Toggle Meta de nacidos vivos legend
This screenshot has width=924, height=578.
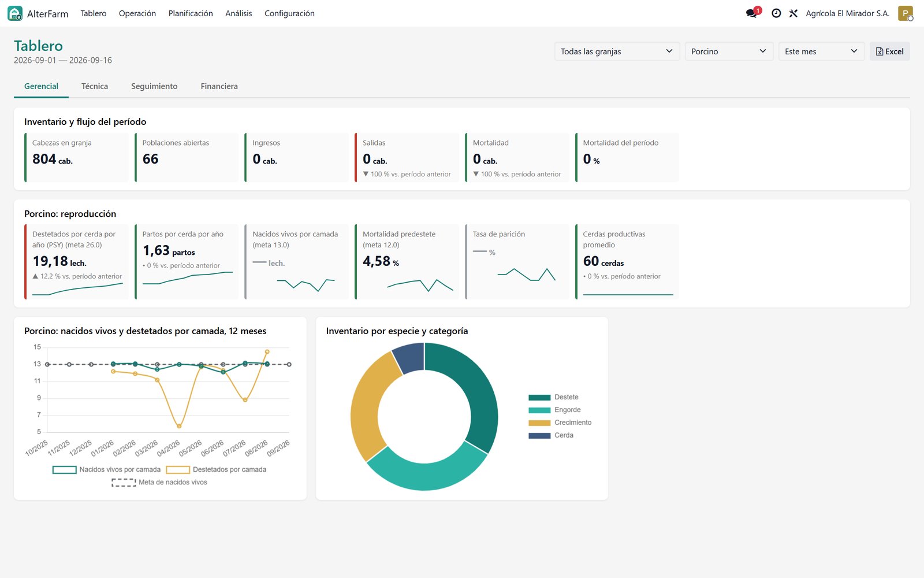pos(159,482)
